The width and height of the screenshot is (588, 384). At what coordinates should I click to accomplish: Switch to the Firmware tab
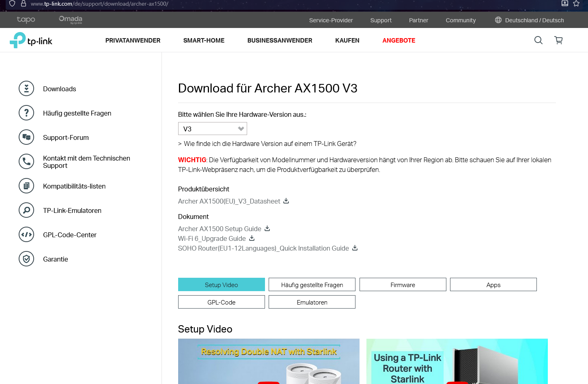[403, 285]
